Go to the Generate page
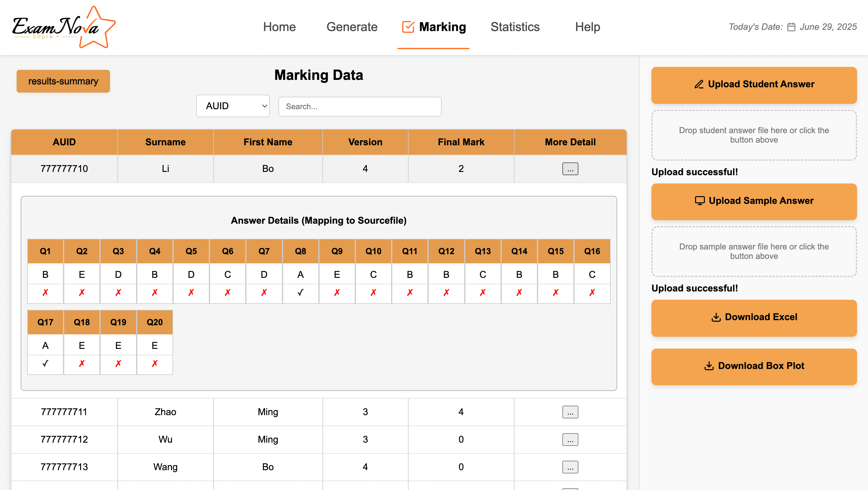The width and height of the screenshot is (868, 490). click(x=352, y=27)
